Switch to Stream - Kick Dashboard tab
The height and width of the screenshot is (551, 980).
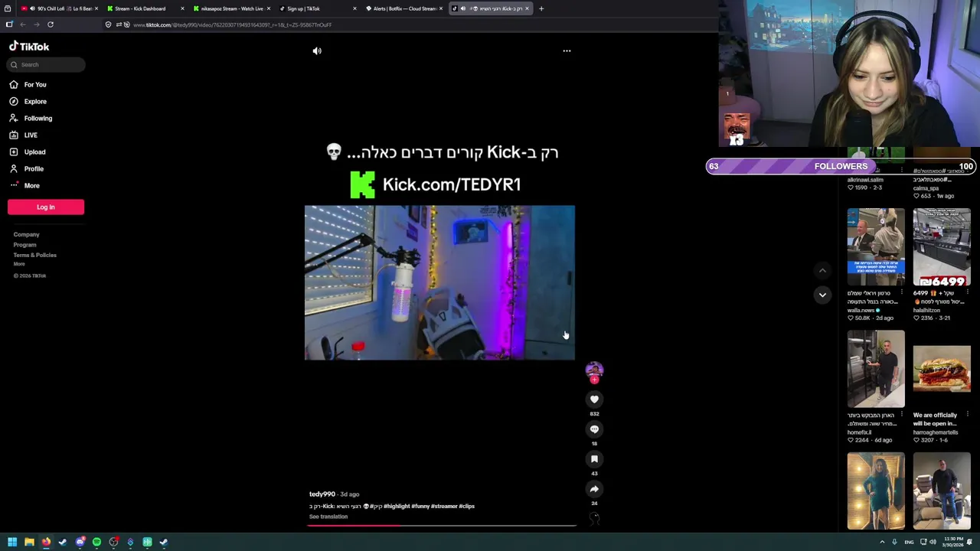[x=144, y=8]
